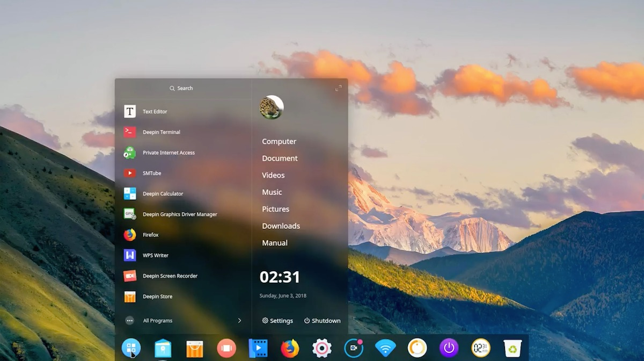The image size is (644, 361).
Task: Click the purple power icon in dock
Action: click(449, 348)
